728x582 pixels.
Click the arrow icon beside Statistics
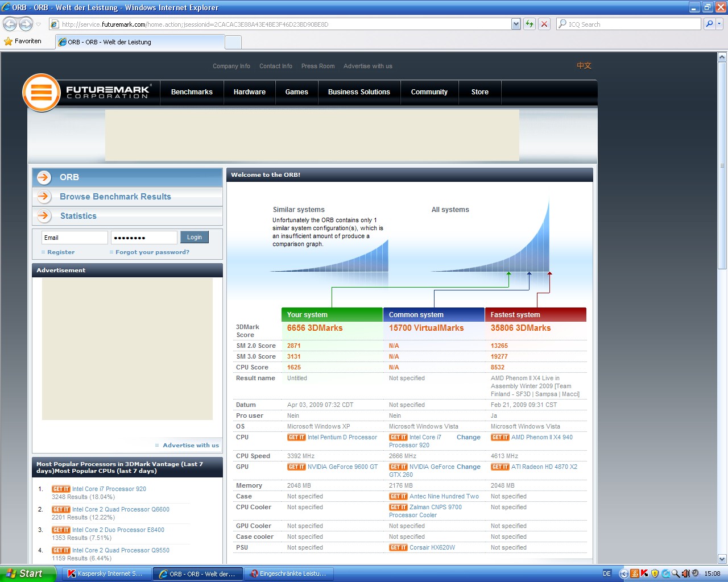tap(44, 216)
